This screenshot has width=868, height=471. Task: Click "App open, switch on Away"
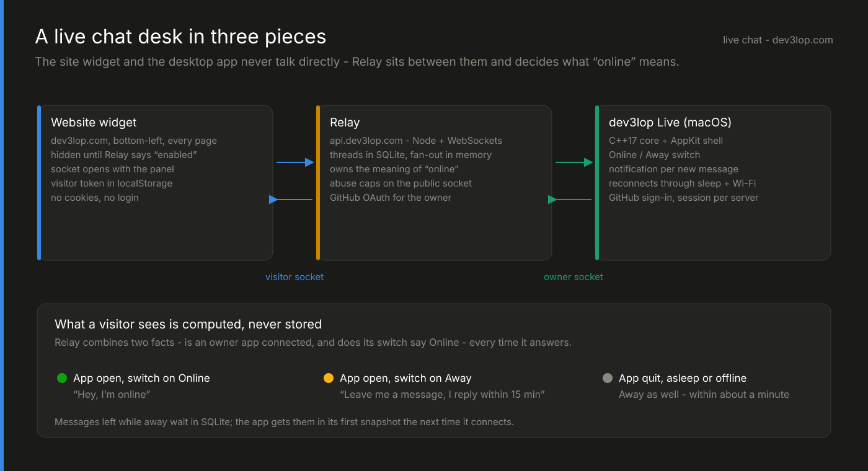[x=405, y=378]
